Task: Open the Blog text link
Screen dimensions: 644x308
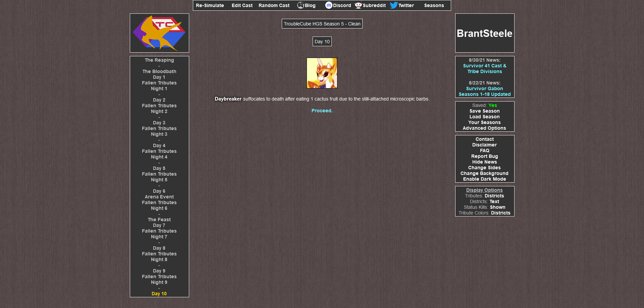Action: pos(310,5)
